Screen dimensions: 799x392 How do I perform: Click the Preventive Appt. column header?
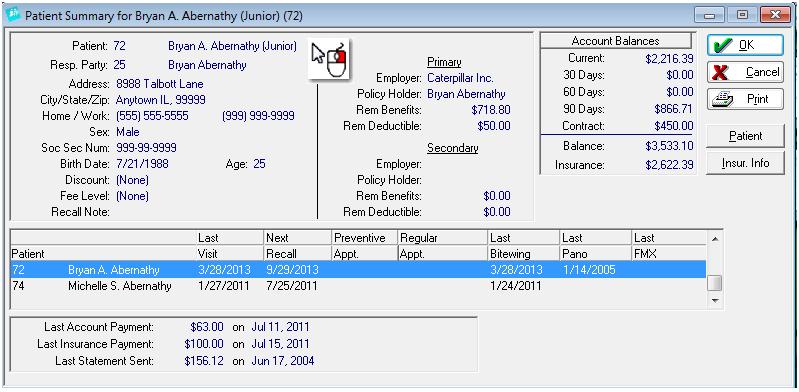(364, 246)
